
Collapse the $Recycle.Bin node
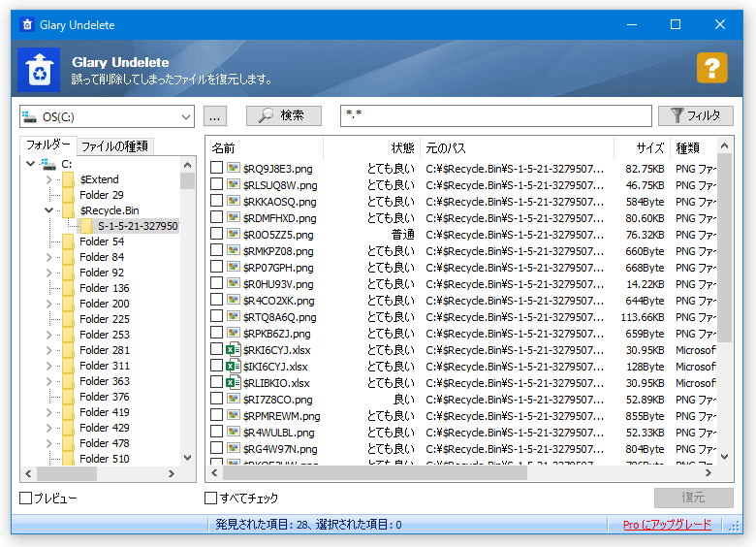pyautogui.click(x=48, y=210)
